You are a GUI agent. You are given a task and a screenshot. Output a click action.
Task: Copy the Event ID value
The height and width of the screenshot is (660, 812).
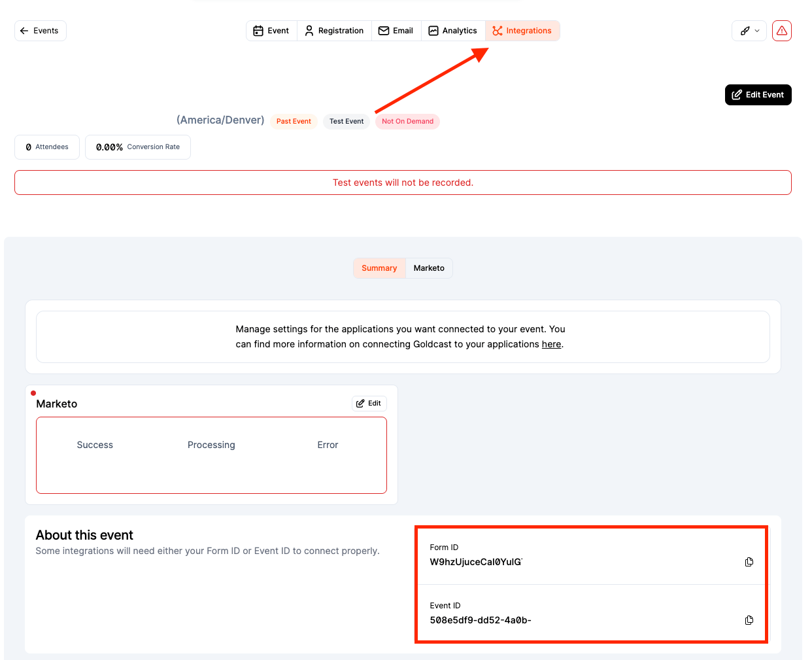(x=749, y=620)
